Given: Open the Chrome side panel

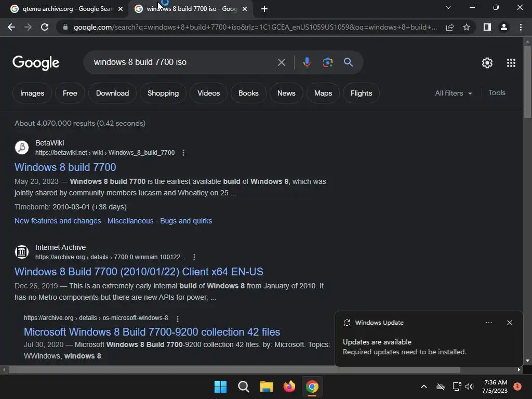Looking at the screenshot, I should coord(487,27).
